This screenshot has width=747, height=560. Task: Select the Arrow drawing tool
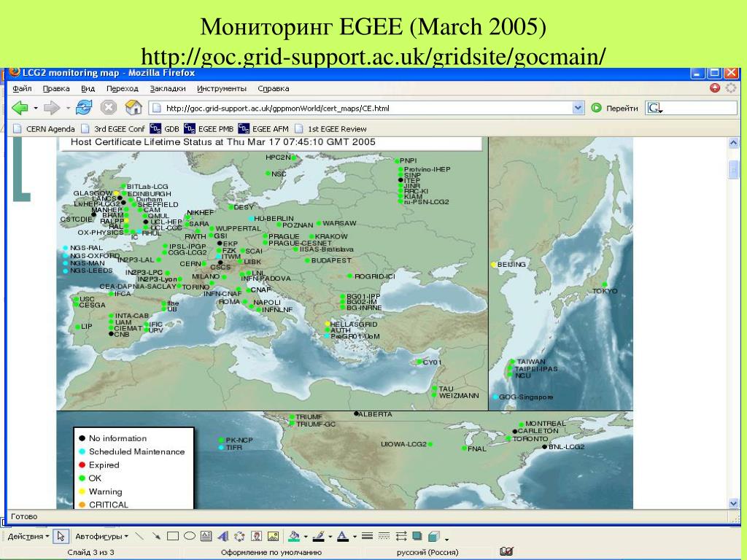click(x=156, y=536)
